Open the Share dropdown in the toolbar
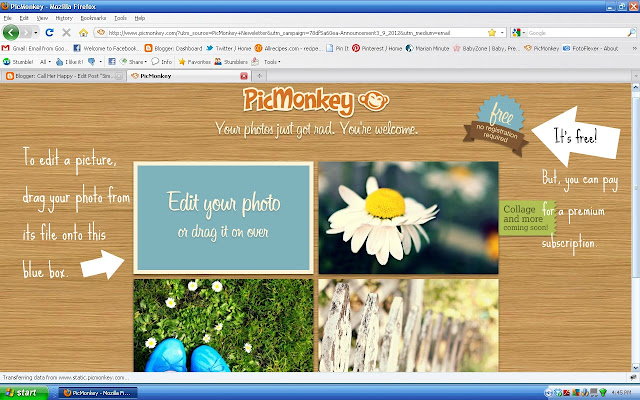Screen dimensions: 640x400 pos(133,62)
